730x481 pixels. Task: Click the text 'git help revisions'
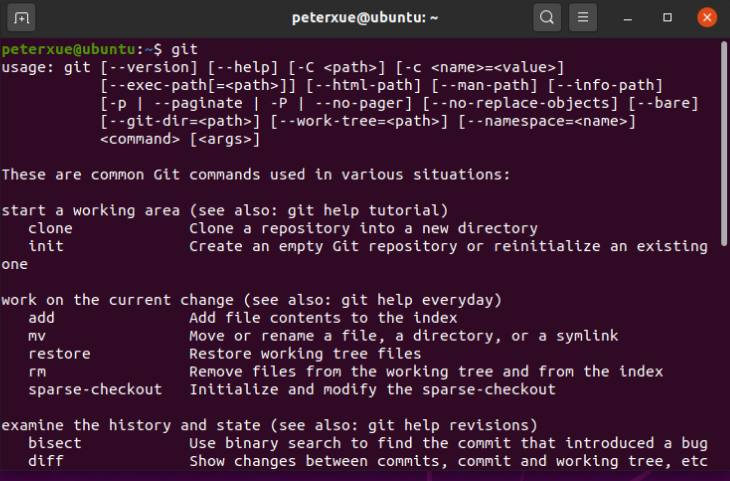click(448, 425)
